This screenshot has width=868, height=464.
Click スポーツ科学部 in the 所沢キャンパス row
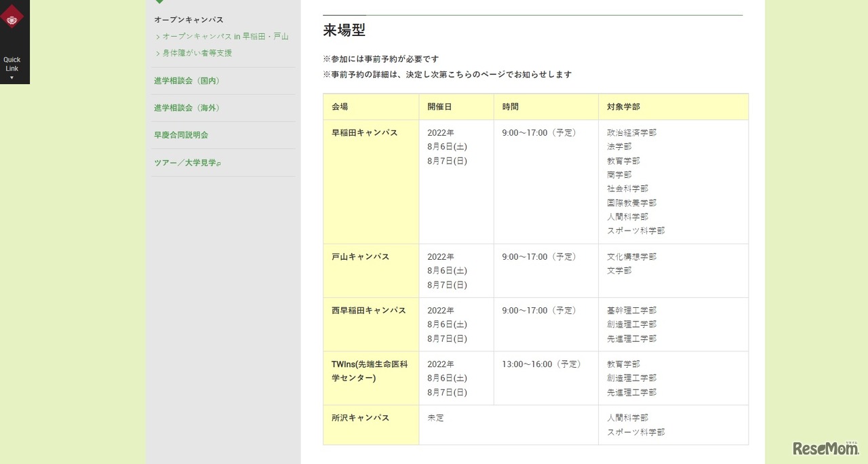(x=635, y=431)
